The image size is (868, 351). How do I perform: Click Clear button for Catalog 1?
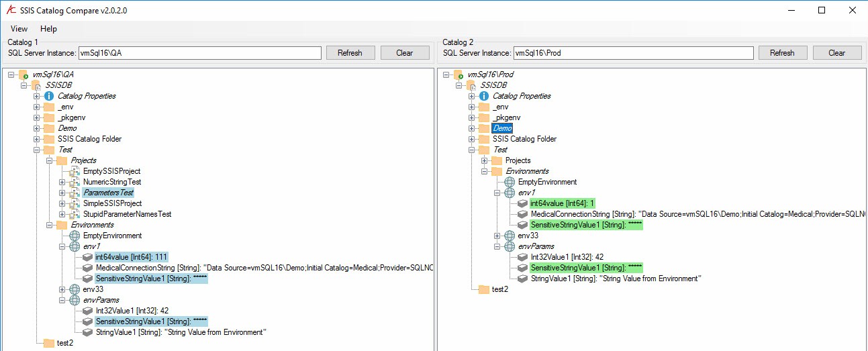click(x=405, y=53)
